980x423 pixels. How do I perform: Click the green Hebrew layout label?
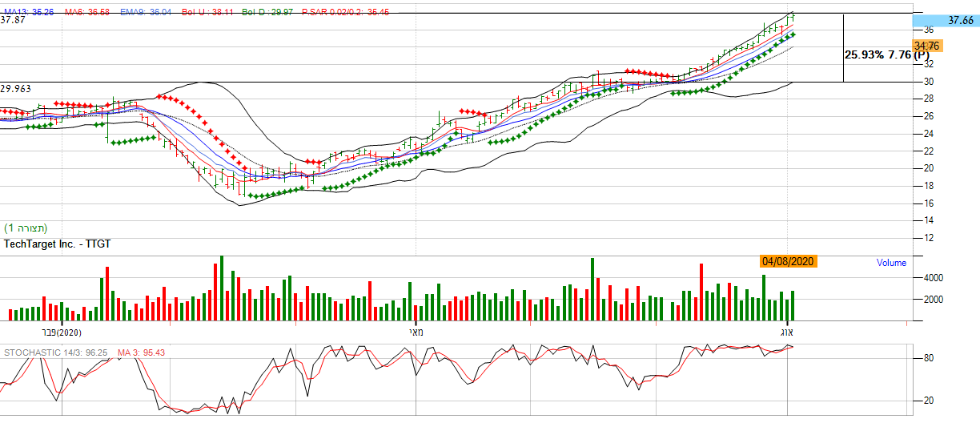click(x=26, y=228)
